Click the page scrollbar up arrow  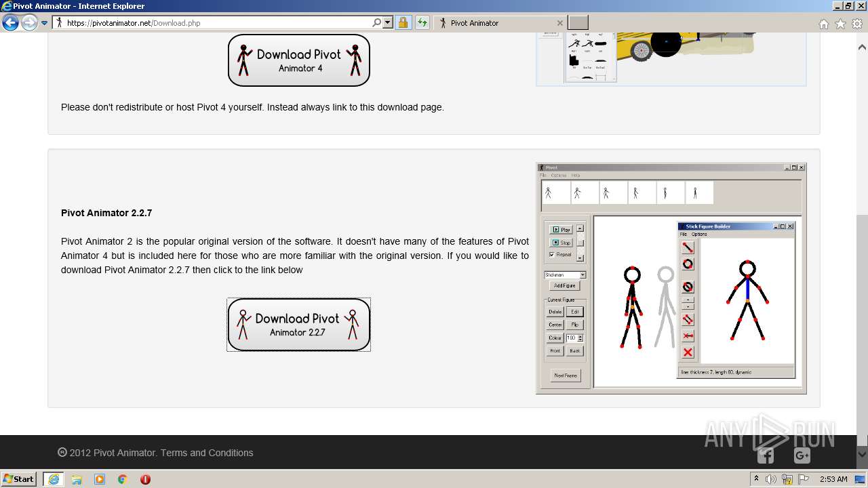pyautogui.click(x=862, y=47)
